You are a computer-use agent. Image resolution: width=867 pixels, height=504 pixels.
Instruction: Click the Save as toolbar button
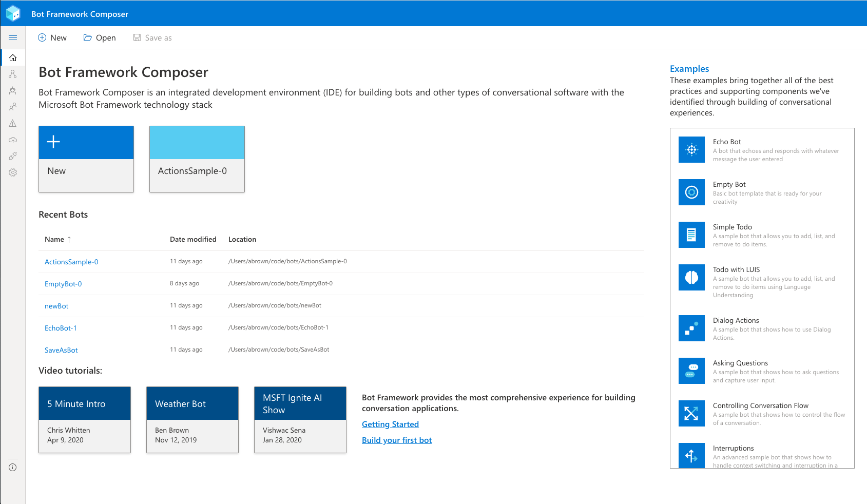point(152,37)
